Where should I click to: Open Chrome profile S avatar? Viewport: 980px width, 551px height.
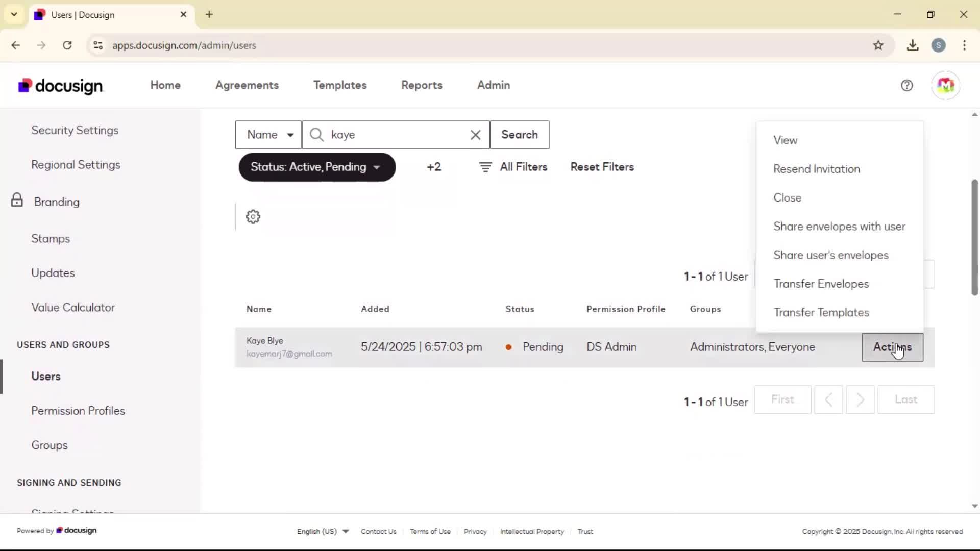(x=938, y=45)
